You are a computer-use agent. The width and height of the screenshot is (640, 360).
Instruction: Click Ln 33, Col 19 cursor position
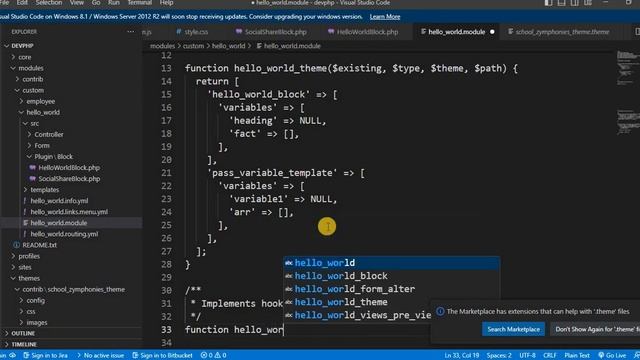pos(462,356)
